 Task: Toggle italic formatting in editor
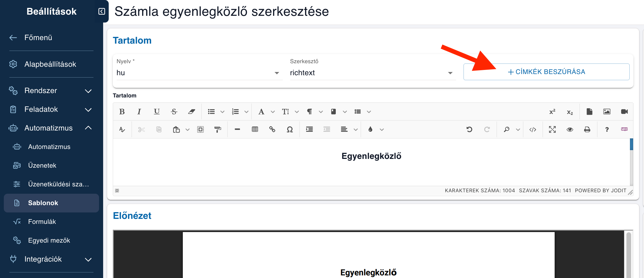click(139, 111)
